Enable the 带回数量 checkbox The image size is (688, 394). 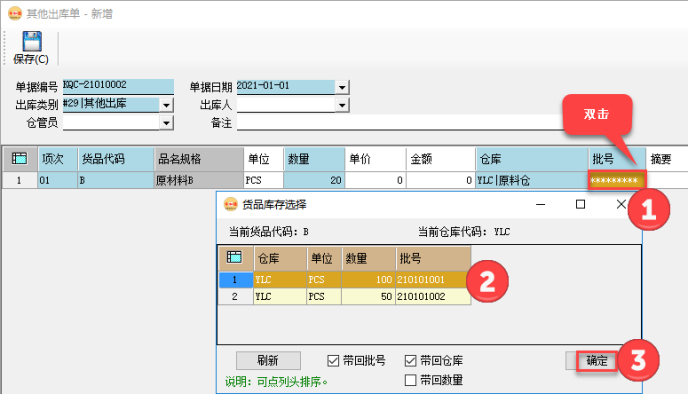click(x=410, y=380)
